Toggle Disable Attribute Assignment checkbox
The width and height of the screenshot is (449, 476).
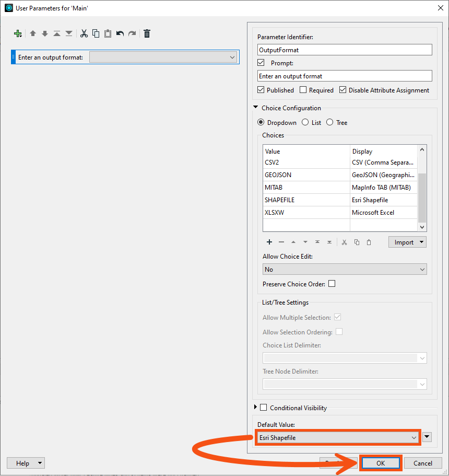pos(342,90)
